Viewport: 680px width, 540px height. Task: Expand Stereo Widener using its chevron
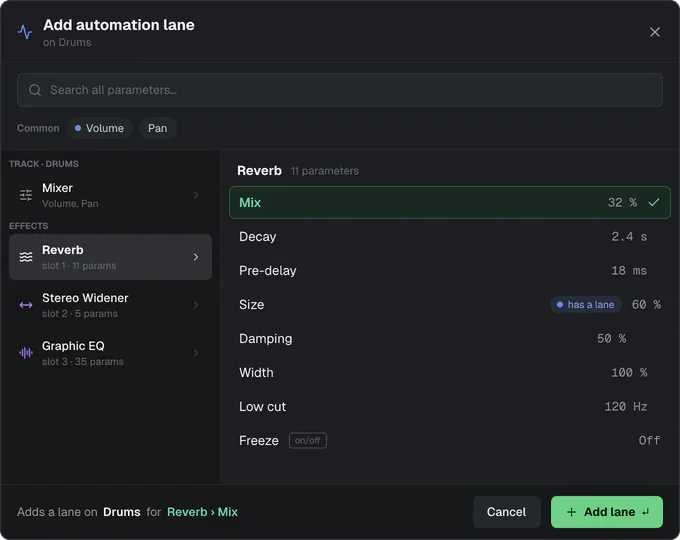tap(196, 305)
